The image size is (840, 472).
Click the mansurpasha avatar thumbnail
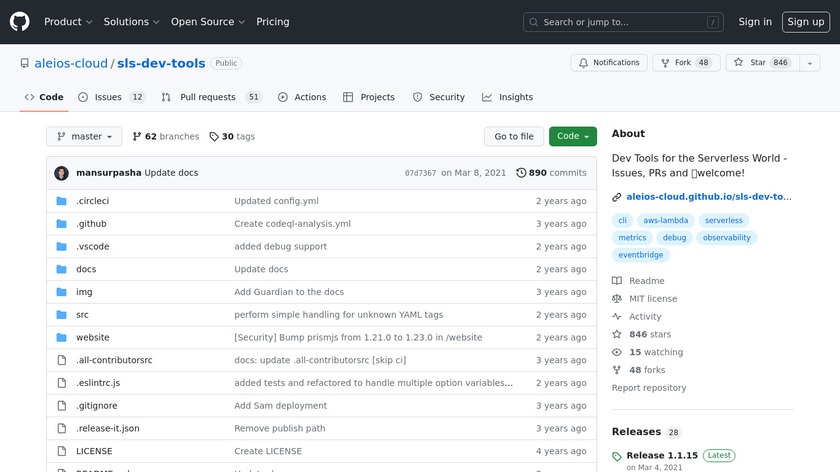pyautogui.click(x=61, y=173)
